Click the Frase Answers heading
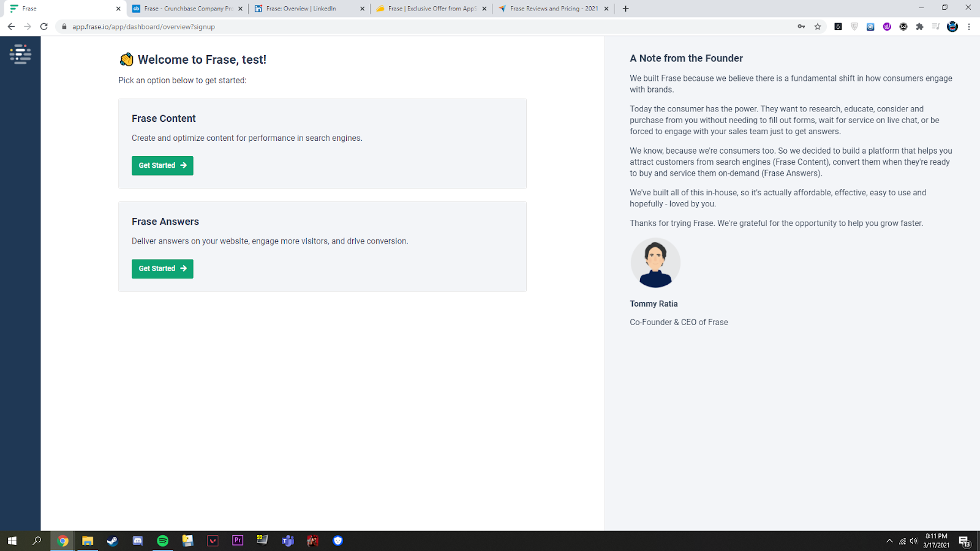 165,222
